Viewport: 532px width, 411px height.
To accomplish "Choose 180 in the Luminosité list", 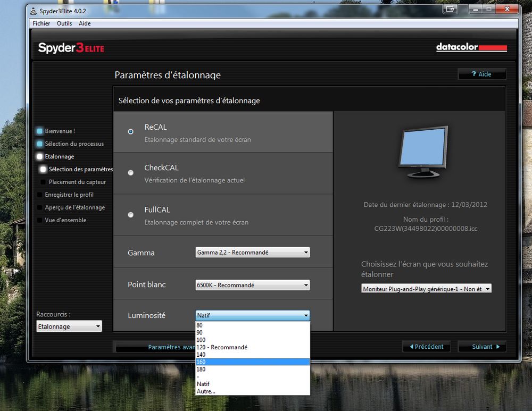I will click(252, 370).
